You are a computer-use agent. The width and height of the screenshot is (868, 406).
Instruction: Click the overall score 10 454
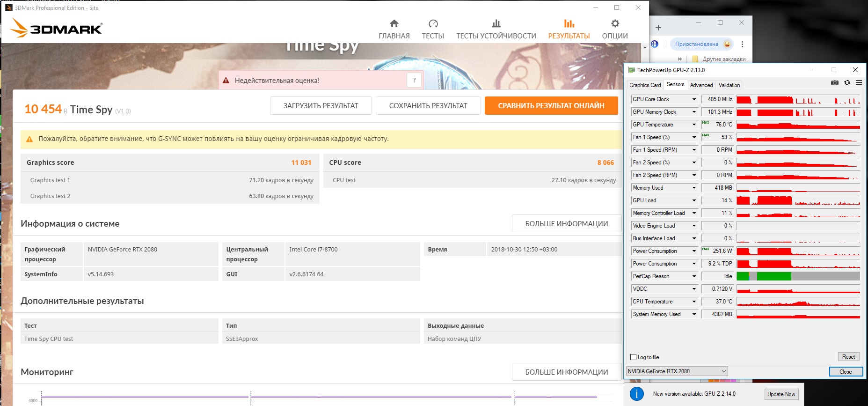[43, 109]
